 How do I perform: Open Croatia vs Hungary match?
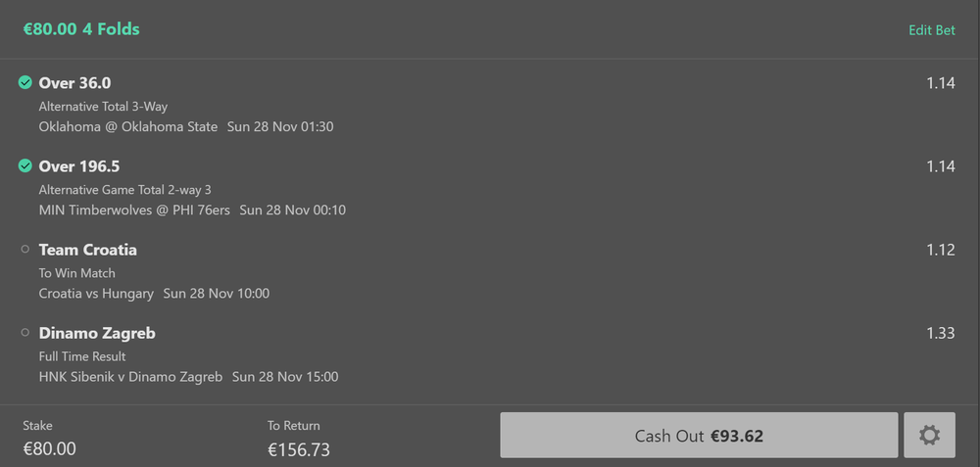pos(96,293)
